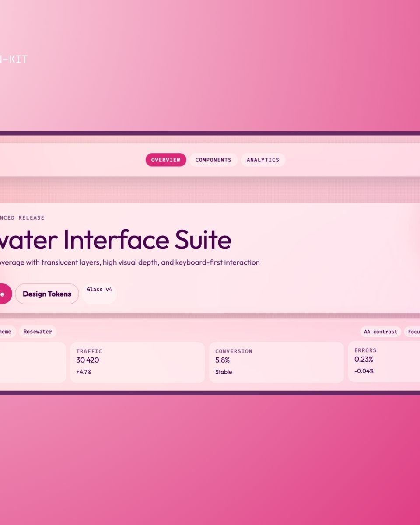Select the Overview tab
Viewport: 420px width, 525px height.
[166, 160]
